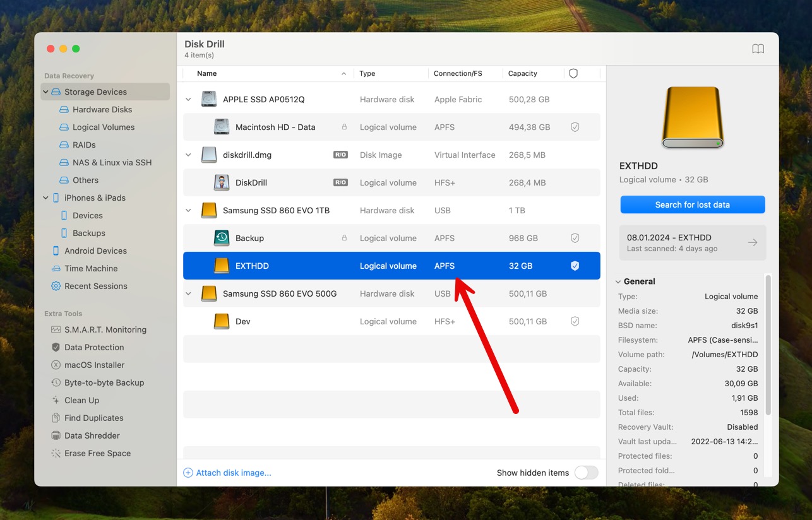
Task: Click the Clean Up sparkle icon
Action: coord(56,401)
